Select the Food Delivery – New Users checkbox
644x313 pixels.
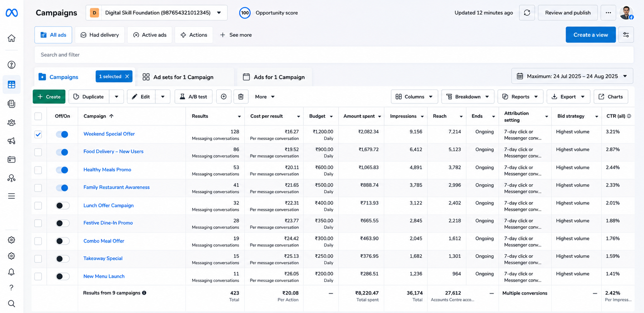[x=38, y=152]
